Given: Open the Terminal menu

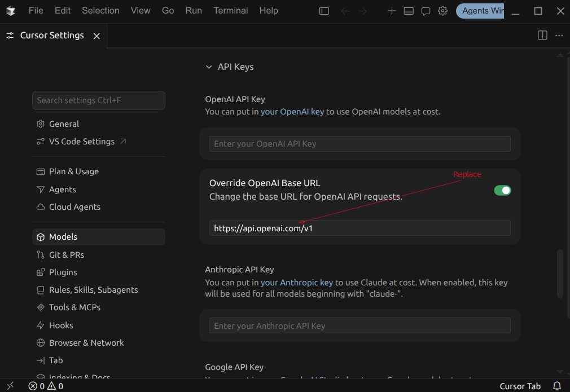Looking at the screenshot, I should coord(230,11).
